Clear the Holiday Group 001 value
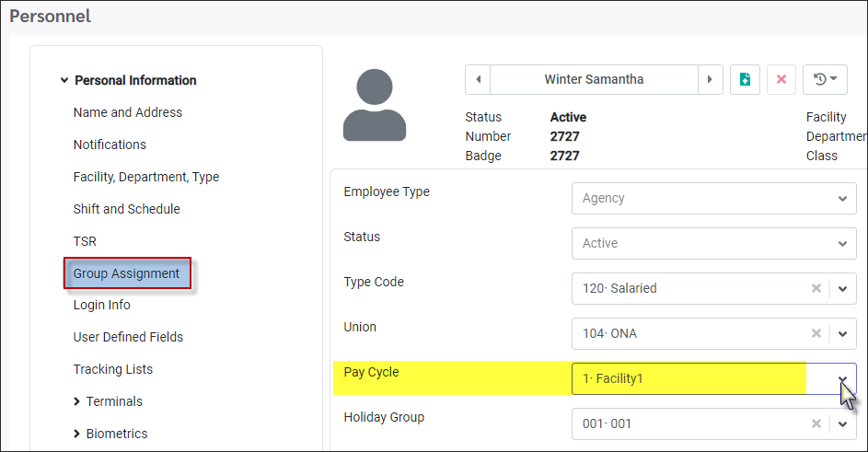Screen dimensions: 868x452 [x=816, y=423]
